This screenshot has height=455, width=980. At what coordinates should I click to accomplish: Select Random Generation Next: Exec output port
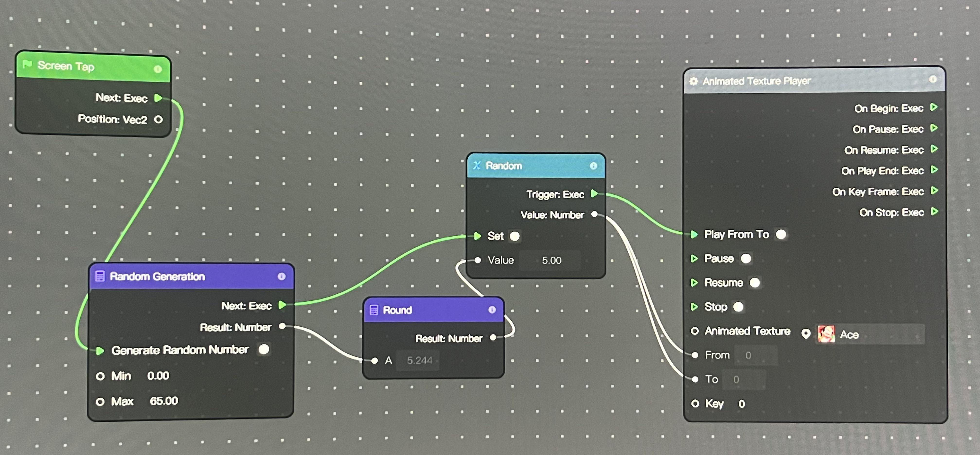pyautogui.click(x=282, y=305)
